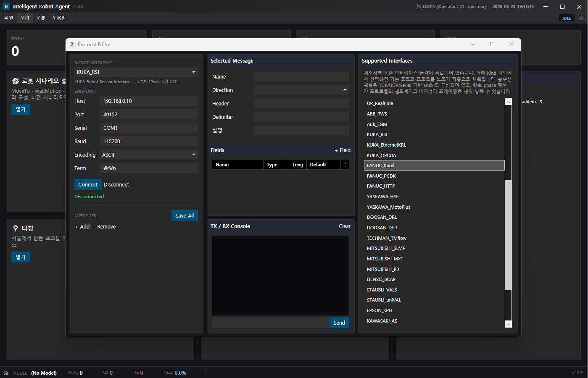Click the 설명 description field

(302, 130)
